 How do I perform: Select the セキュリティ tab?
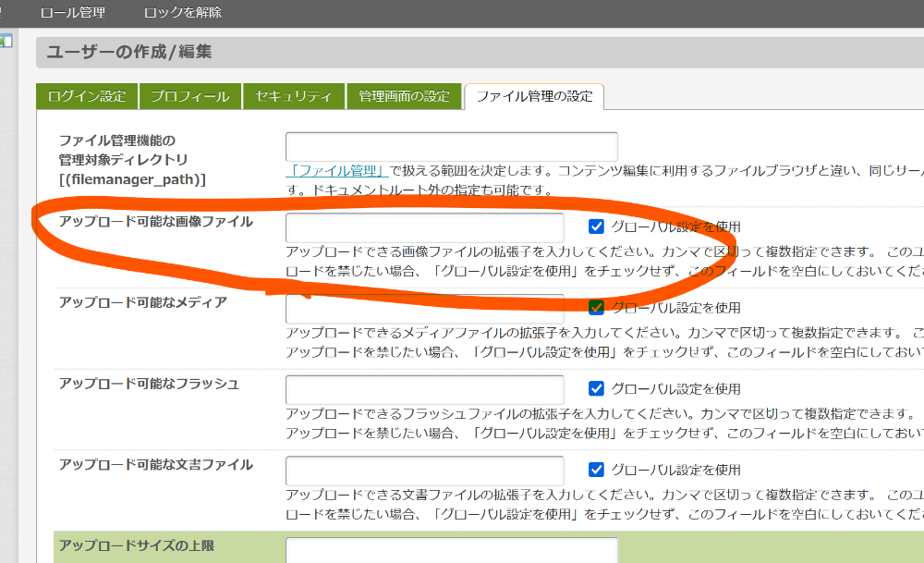point(294,96)
